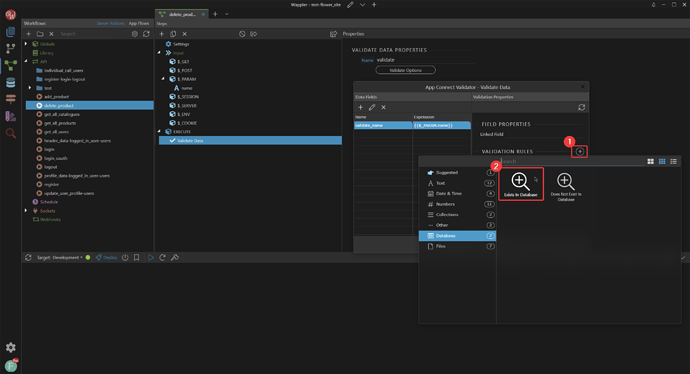Open the Wappler logo menu

coord(11,15)
